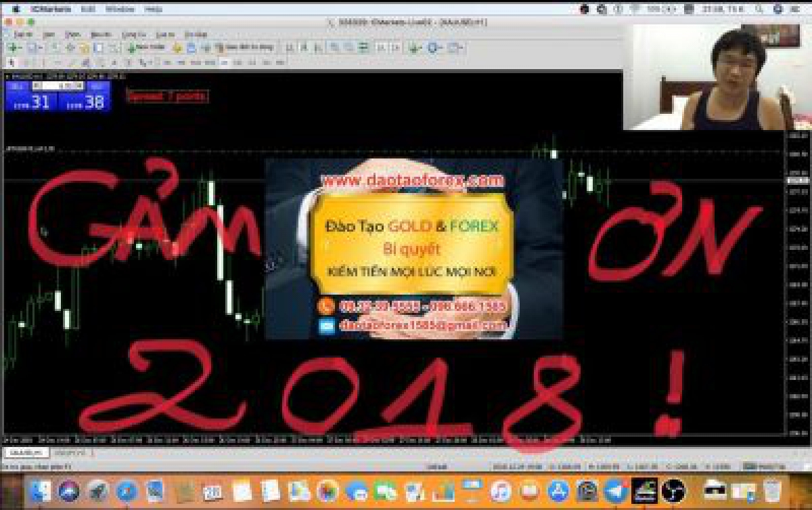The image size is (812, 510).
Task: Click the www.daotaoforex.com link on banner
Action: (413, 181)
